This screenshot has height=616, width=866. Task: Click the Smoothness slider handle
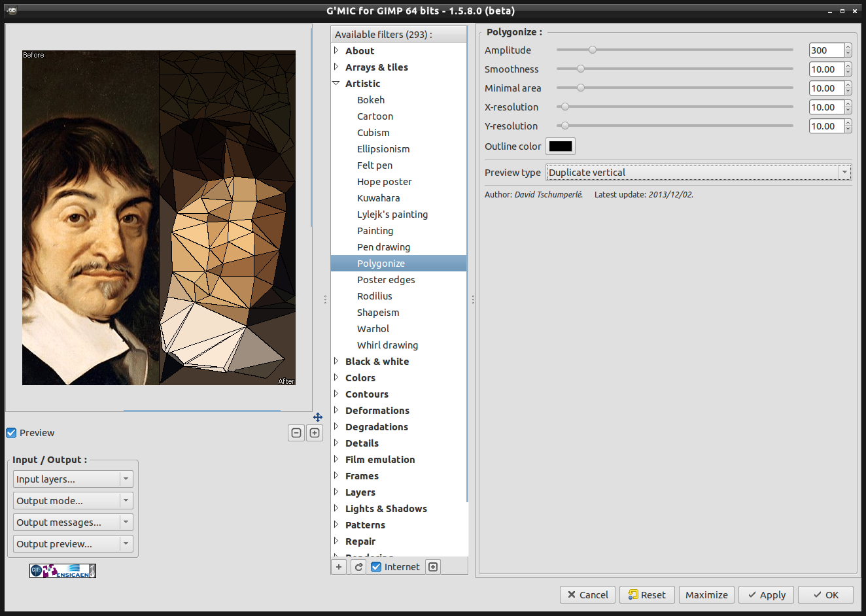point(581,69)
